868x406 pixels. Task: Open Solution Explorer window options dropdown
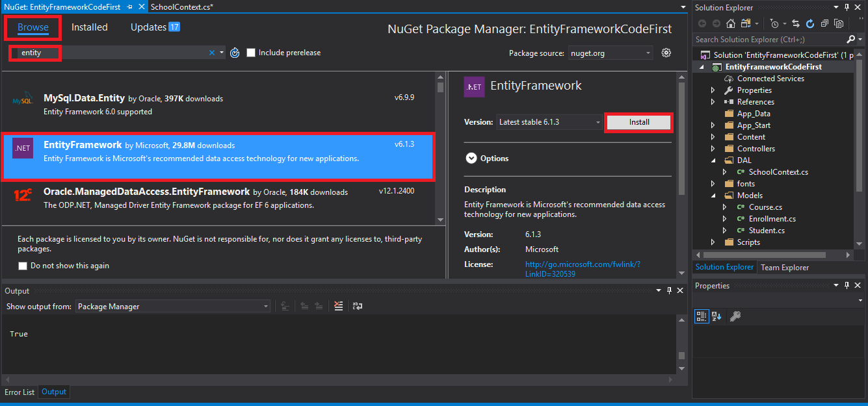click(837, 7)
